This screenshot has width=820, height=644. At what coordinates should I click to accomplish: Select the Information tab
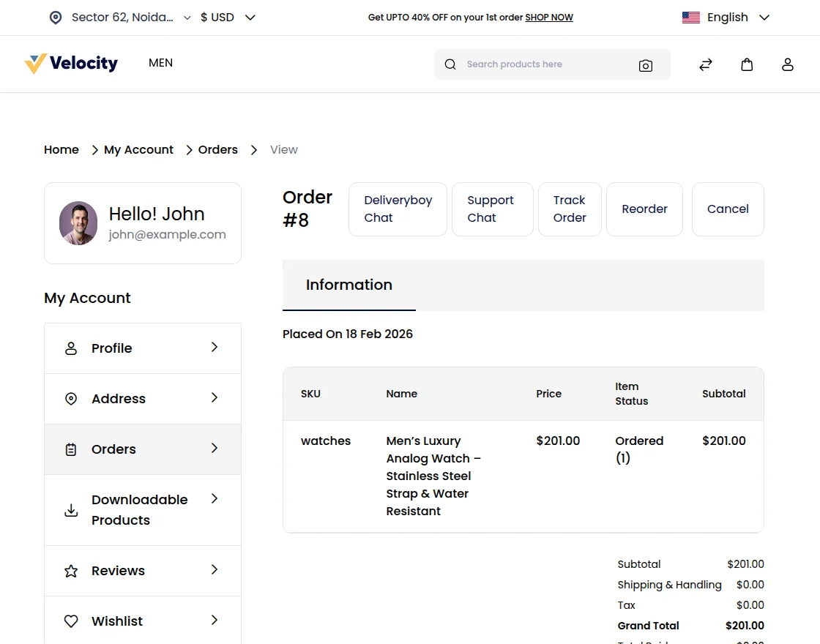349,285
